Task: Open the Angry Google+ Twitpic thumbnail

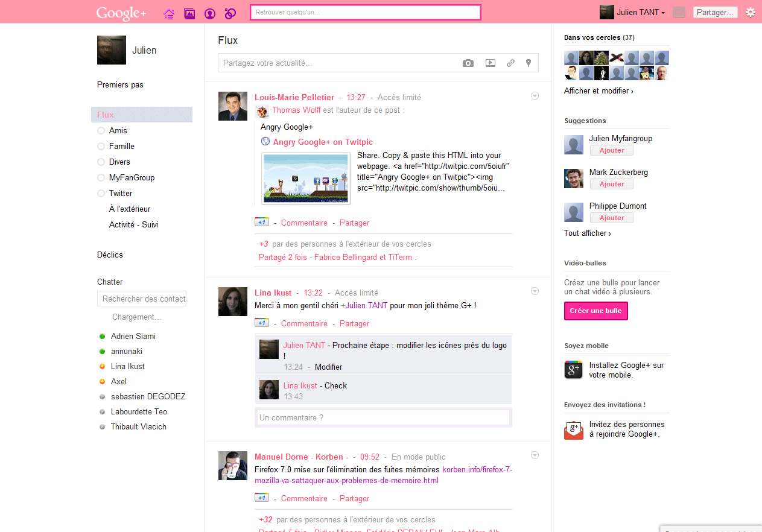Action: 306,179
